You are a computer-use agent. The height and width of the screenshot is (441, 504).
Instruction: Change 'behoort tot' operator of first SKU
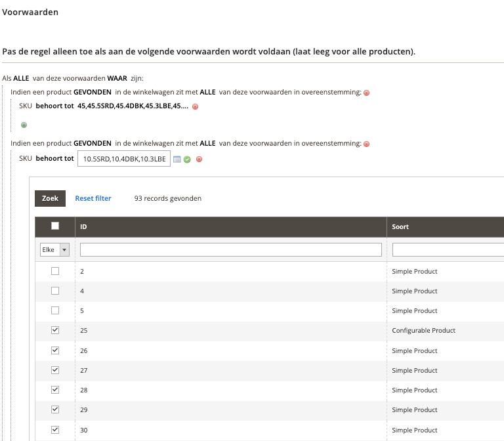click(54, 106)
